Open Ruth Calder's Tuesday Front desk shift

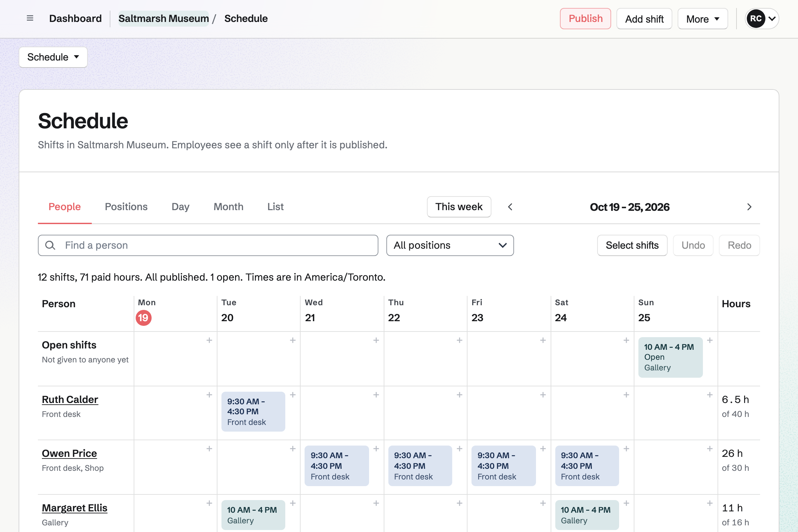(253, 412)
